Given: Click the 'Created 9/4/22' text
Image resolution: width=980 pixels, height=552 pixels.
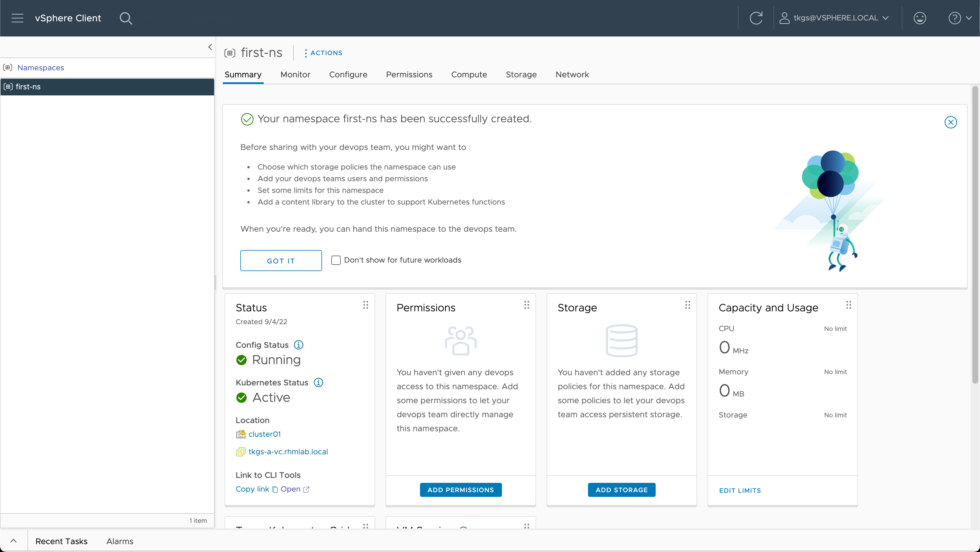Looking at the screenshot, I should (261, 322).
